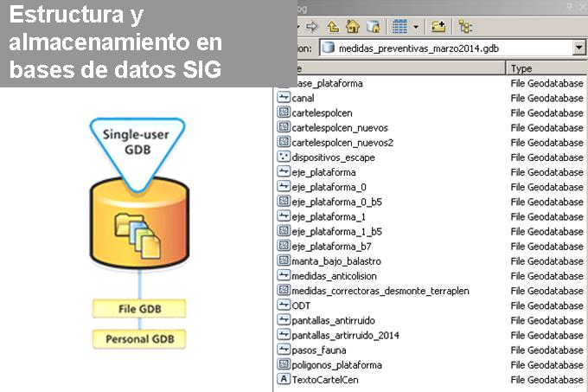Select the polygon icon for eje_plataforma_b7
588x392 pixels.
pyautogui.click(x=284, y=246)
